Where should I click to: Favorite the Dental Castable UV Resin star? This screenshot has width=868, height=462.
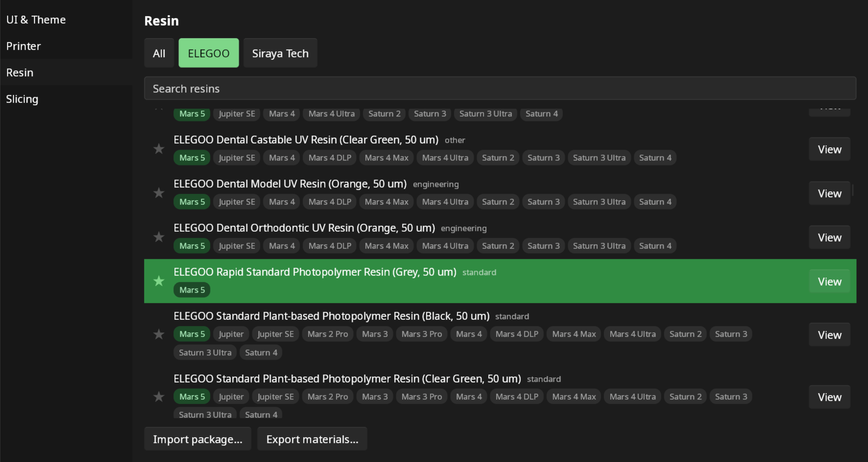(159, 149)
